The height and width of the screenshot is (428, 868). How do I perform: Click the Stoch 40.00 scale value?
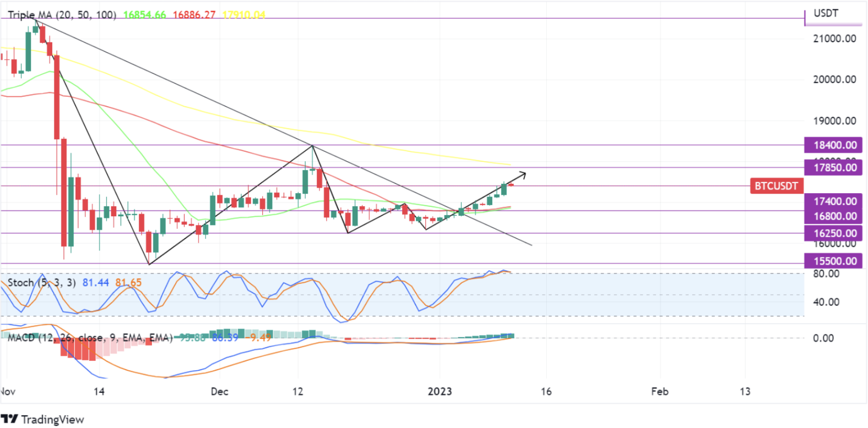point(826,302)
